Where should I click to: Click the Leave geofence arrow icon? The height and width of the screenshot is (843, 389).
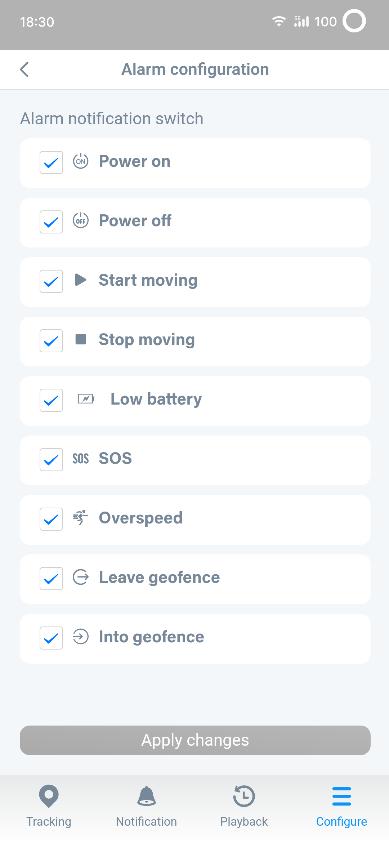tap(80, 577)
